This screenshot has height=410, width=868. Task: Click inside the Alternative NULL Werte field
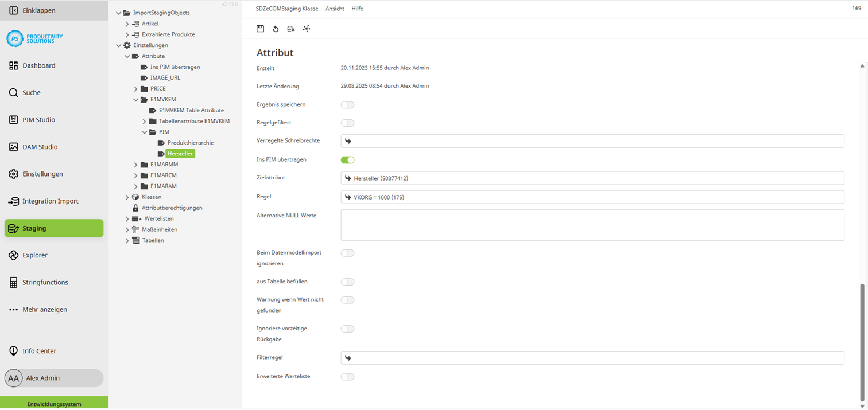pyautogui.click(x=592, y=226)
